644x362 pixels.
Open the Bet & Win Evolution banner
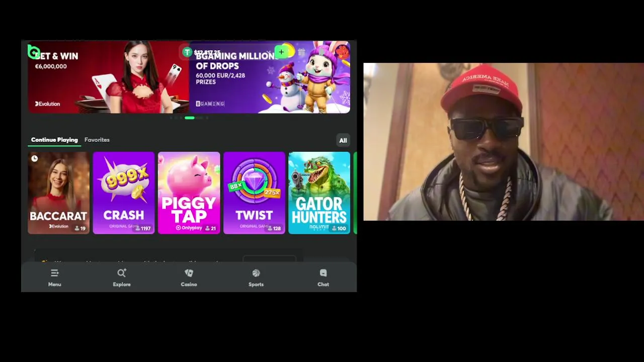pos(108,77)
